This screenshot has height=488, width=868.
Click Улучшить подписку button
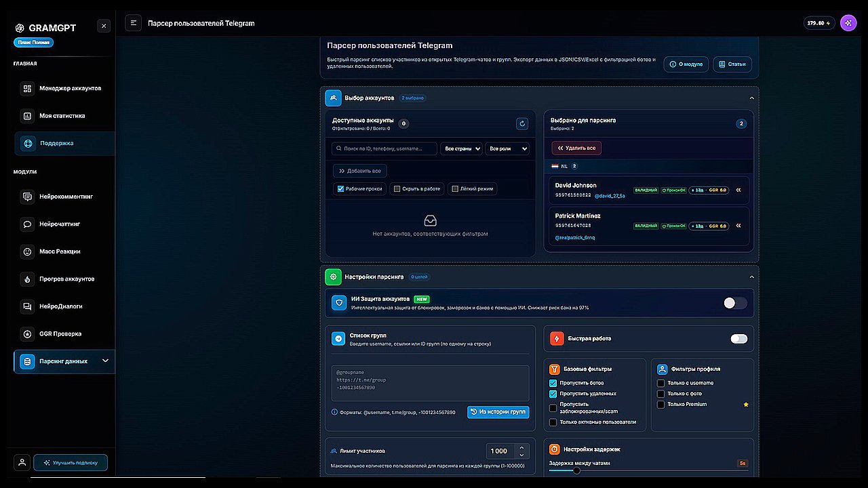(x=71, y=462)
